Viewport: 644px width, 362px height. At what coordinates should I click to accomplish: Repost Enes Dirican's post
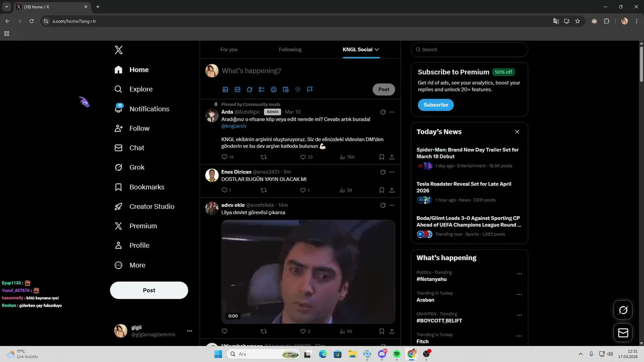264,190
